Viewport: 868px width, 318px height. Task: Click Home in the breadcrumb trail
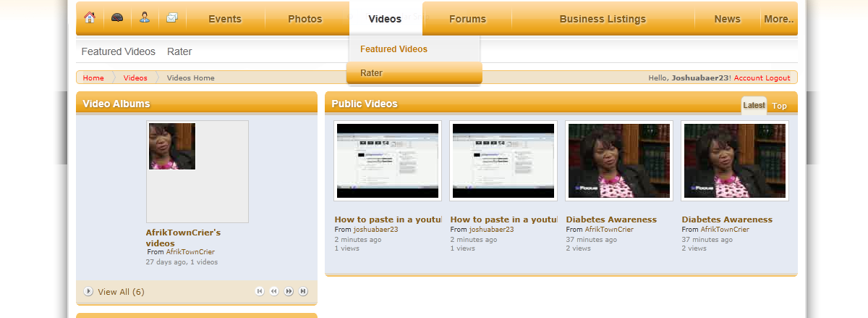coord(93,78)
